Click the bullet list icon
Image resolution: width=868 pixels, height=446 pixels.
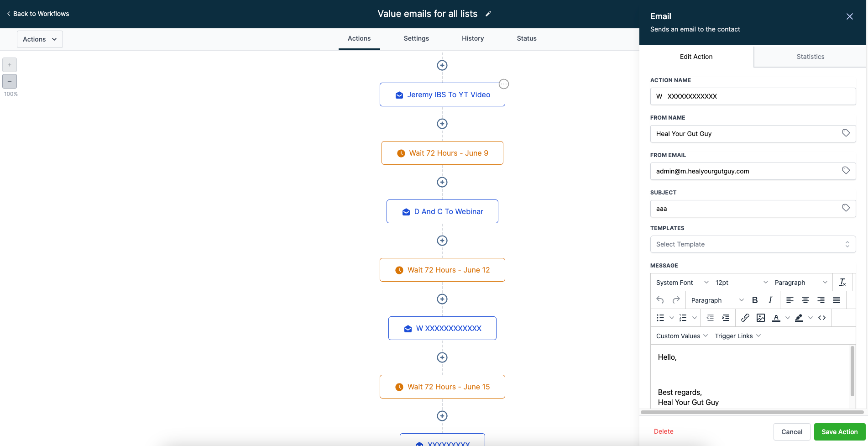click(x=660, y=318)
